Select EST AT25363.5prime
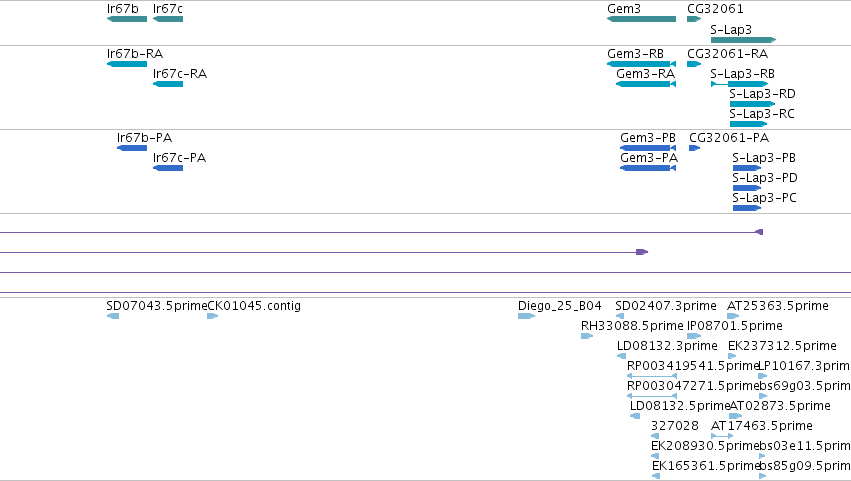Screen dimensions: 851x481 (x=733, y=317)
